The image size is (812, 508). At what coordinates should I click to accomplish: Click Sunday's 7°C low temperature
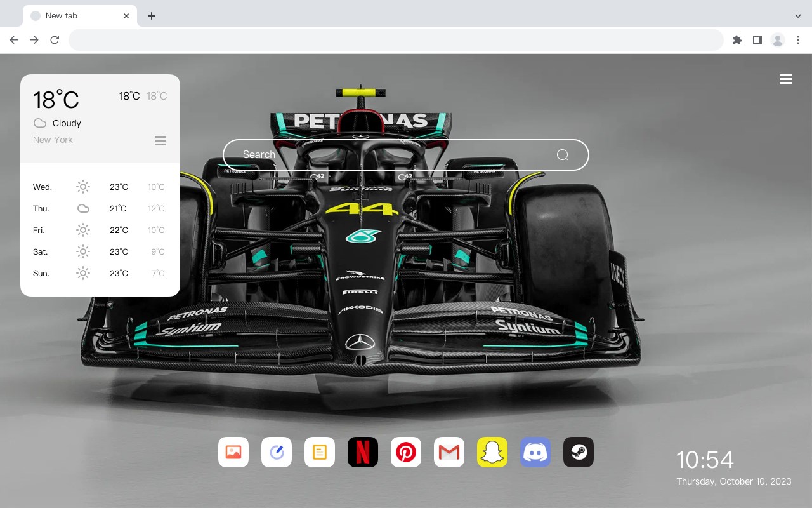[x=158, y=273]
